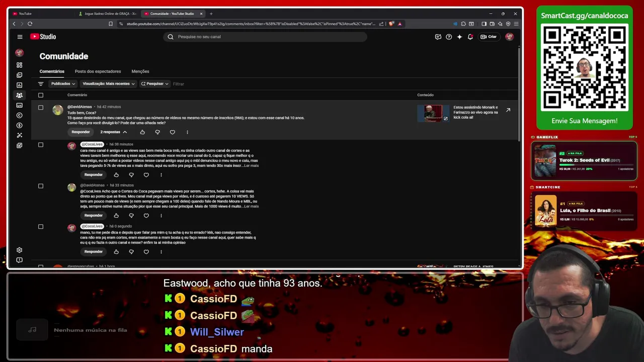The width and height of the screenshot is (644, 362).
Task: Open the video in new window arrow icon
Action: point(508,110)
